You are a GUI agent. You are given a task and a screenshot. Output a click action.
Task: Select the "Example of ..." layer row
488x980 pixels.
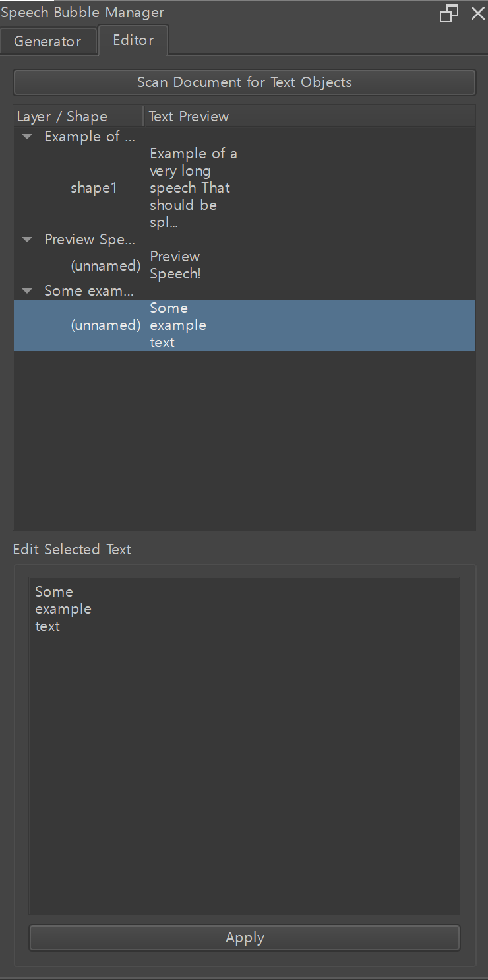[89, 137]
